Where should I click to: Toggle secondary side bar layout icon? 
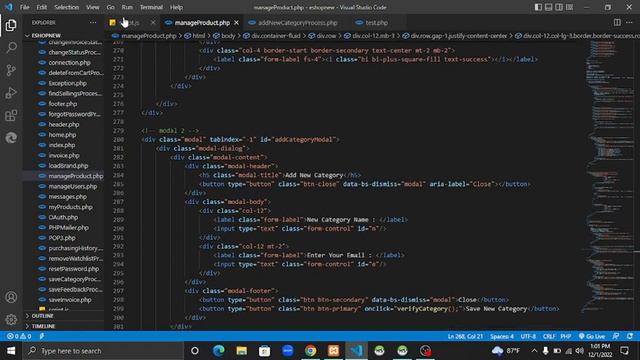559,7
